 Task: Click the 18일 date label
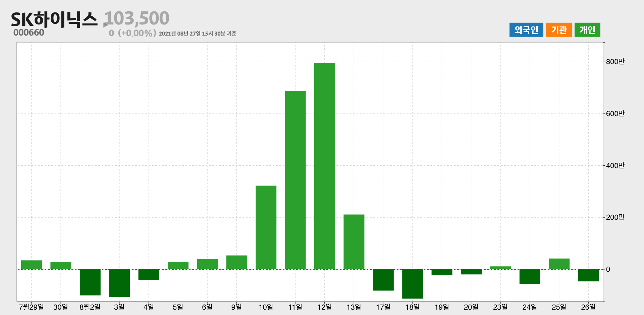413,307
